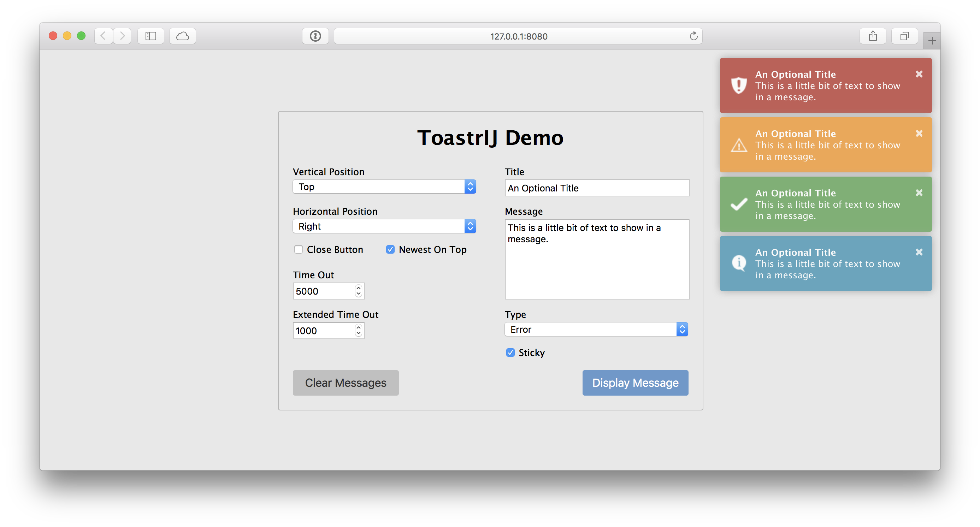Image resolution: width=980 pixels, height=527 pixels.
Task: Reload the page in the address bar
Action: (693, 36)
